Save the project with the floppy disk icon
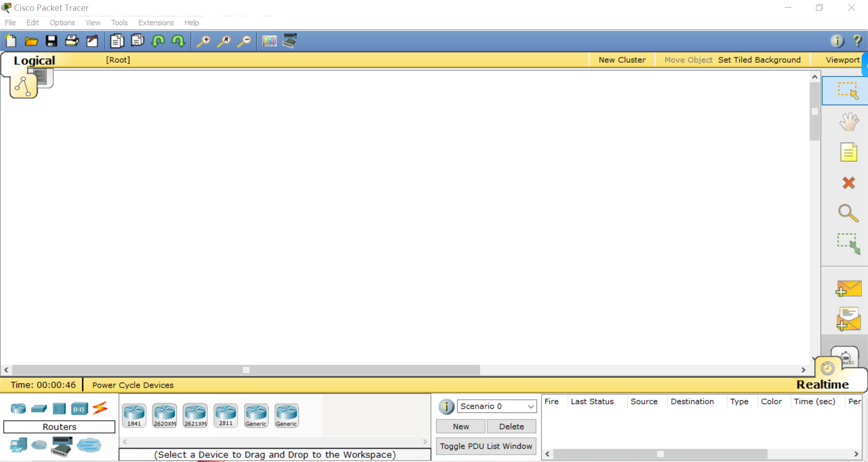The width and height of the screenshot is (868, 462). 52,41
